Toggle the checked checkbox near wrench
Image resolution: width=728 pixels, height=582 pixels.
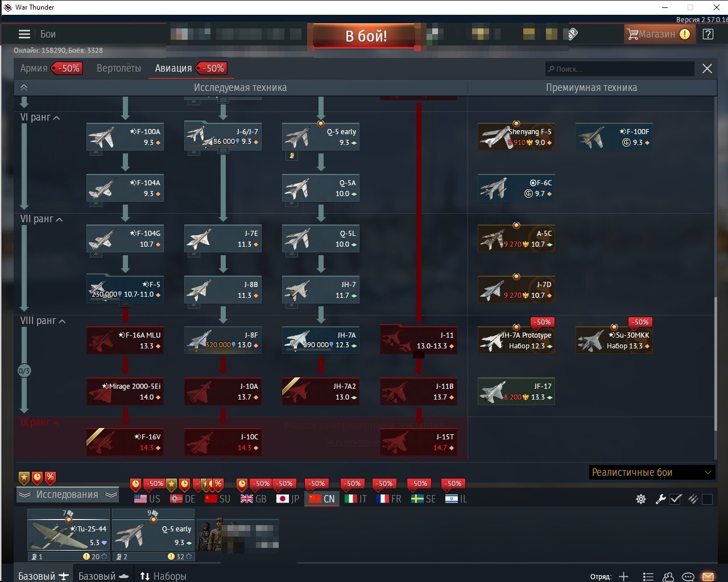676,499
